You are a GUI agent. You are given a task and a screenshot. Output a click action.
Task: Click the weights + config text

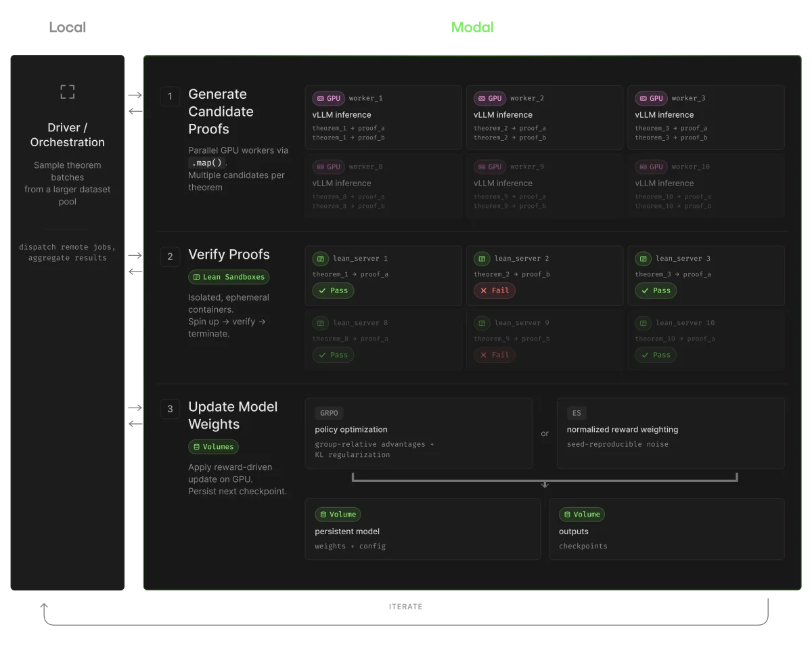click(351, 546)
